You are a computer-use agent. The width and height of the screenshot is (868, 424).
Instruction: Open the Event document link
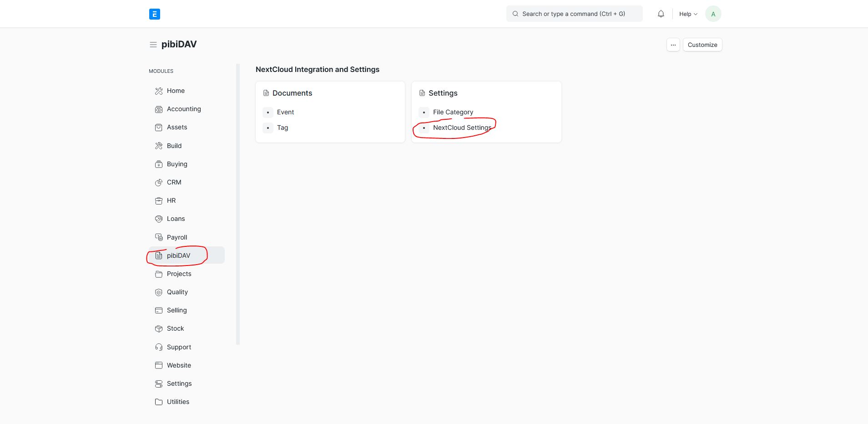[x=285, y=112]
